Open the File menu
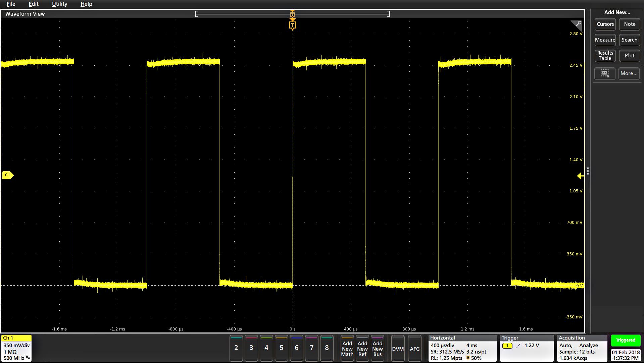This screenshot has height=363, width=644. [x=11, y=4]
